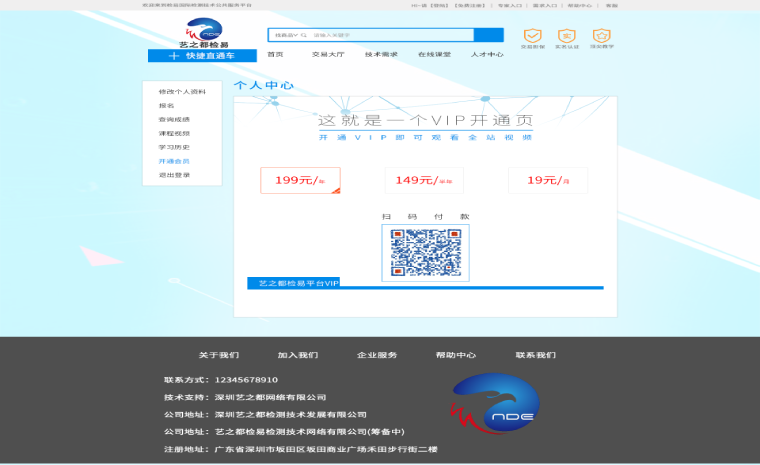Open the 帮助中心 link in the top bar
Image resolution: width=760 pixels, height=465 pixels.
coord(580,5)
